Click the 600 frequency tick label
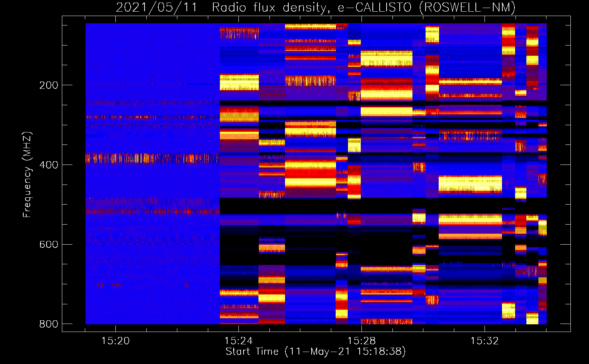This screenshot has height=364, width=589. [49, 244]
